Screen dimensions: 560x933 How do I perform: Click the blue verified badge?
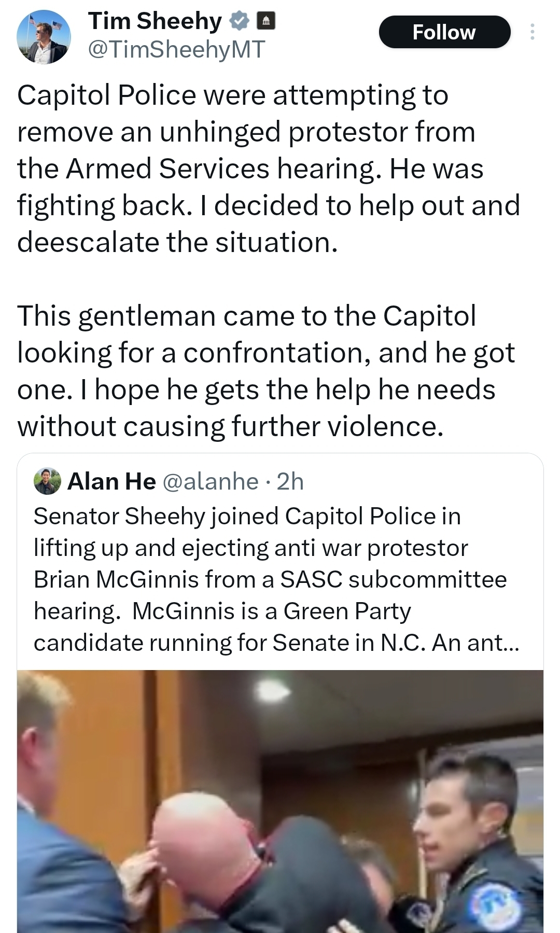(x=239, y=21)
